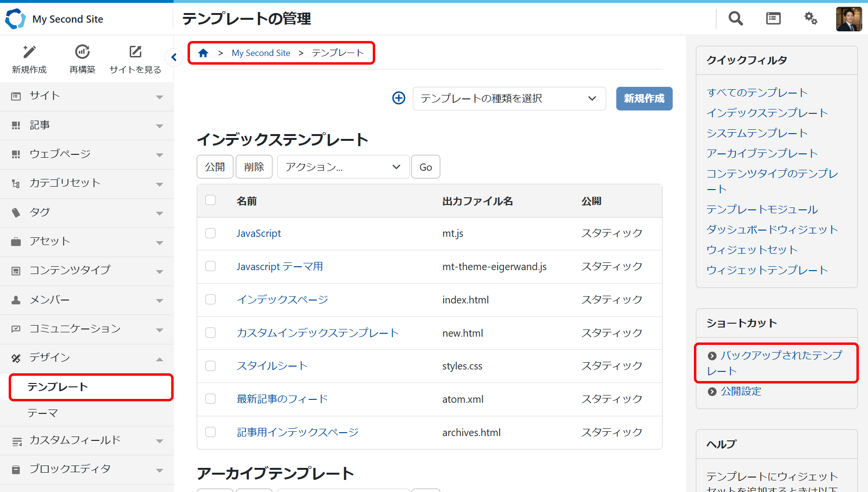Open the actions dropdown for index templates
The image size is (868, 492).
pos(343,167)
